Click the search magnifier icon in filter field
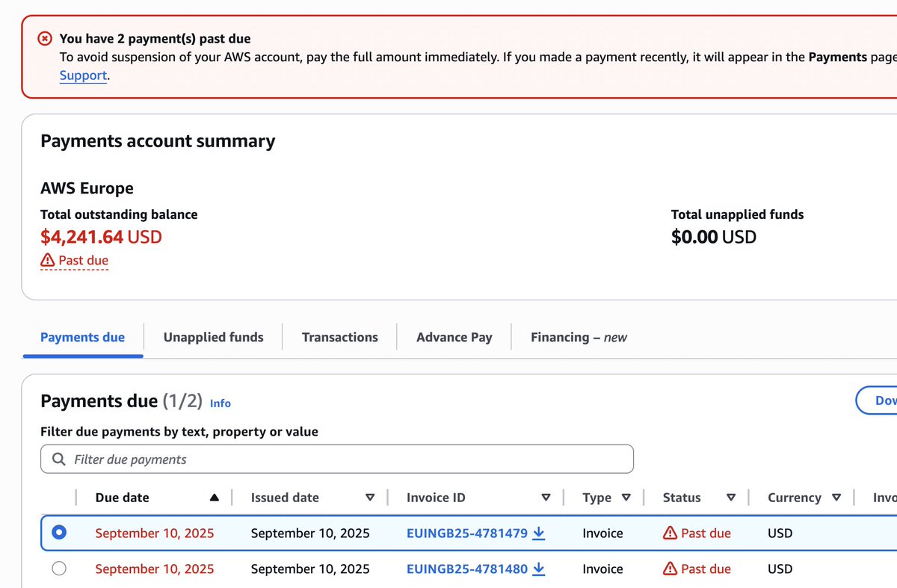 58,459
